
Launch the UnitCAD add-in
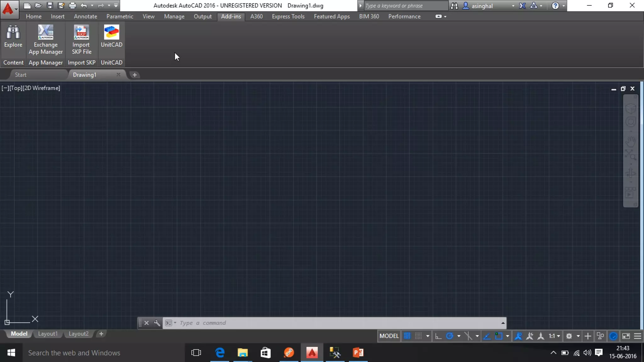[x=111, y=32]
